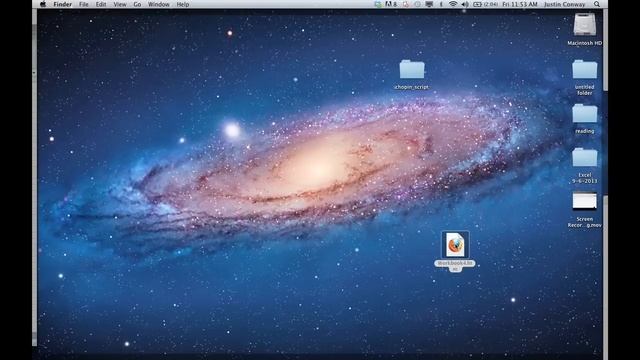Open the Edit menu

(x=101, y=4)
